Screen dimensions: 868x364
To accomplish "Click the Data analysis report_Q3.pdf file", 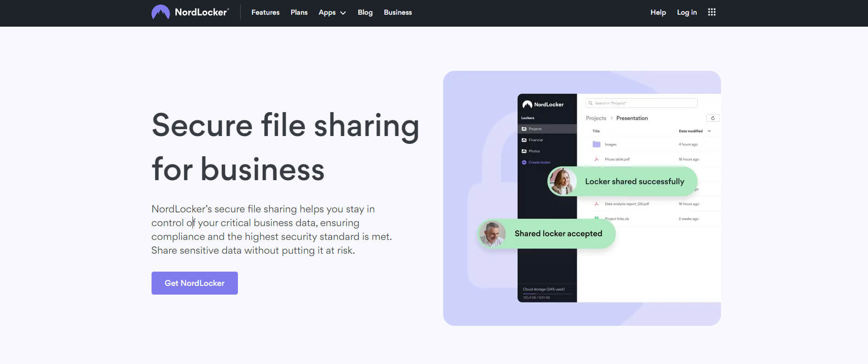I will [x=626, y=204].
